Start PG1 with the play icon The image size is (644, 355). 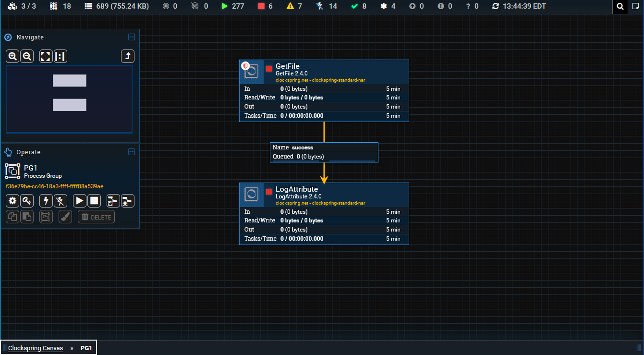click(x=79, y=201)
